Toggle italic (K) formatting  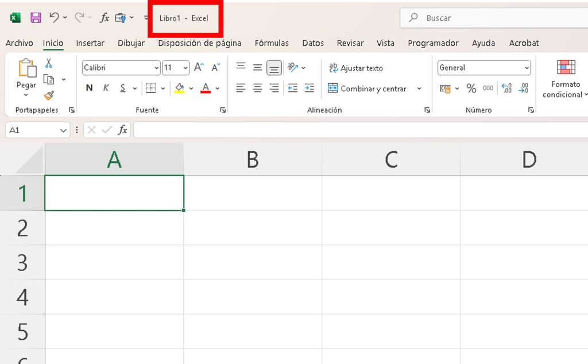coord(106,88)
